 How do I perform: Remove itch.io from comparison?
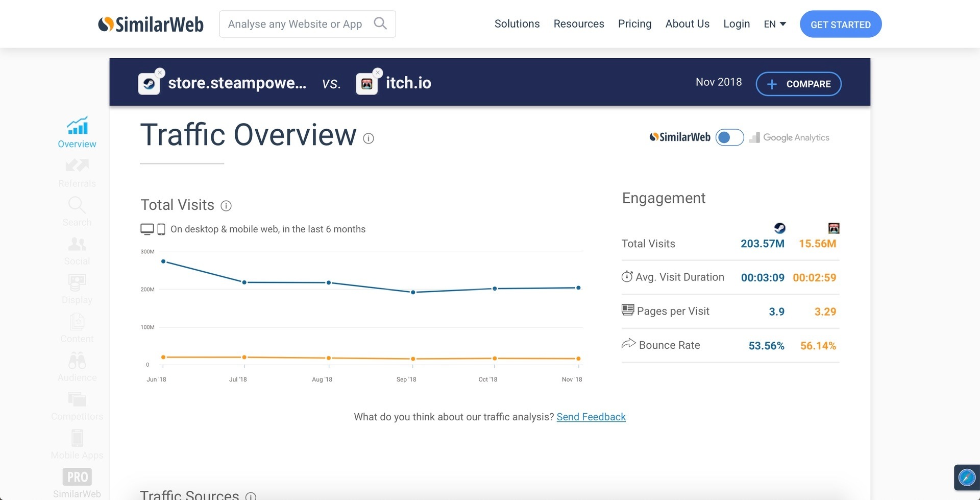378,73
